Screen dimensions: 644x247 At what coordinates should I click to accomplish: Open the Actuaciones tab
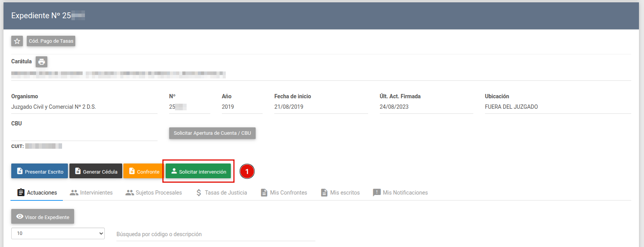coord(37,193)
